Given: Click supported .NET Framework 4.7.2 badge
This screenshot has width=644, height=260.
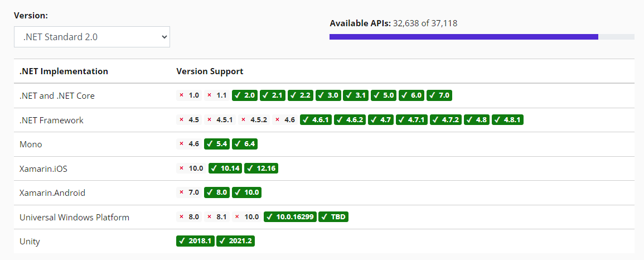Looking at the screenshot, I should 446,120.
